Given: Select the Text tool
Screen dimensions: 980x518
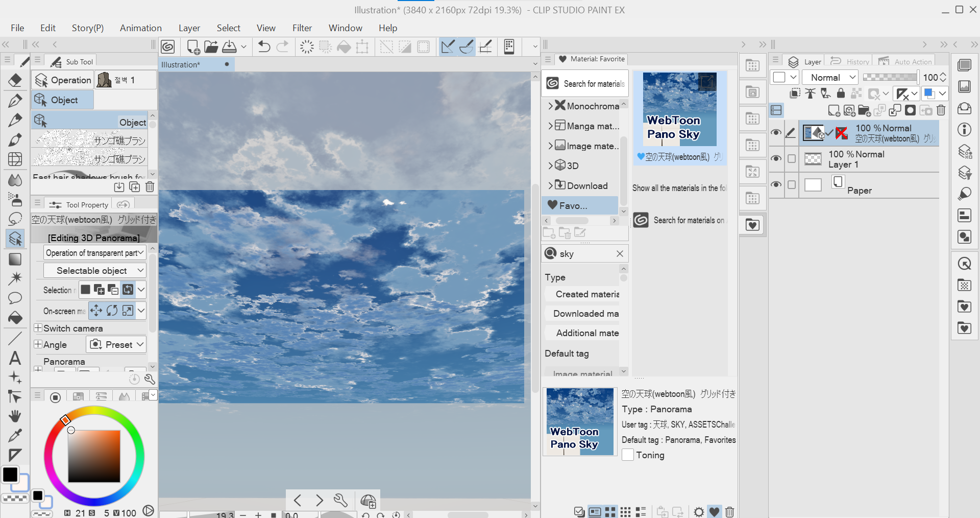Looking at the screenshot, I should click(15, 358).
